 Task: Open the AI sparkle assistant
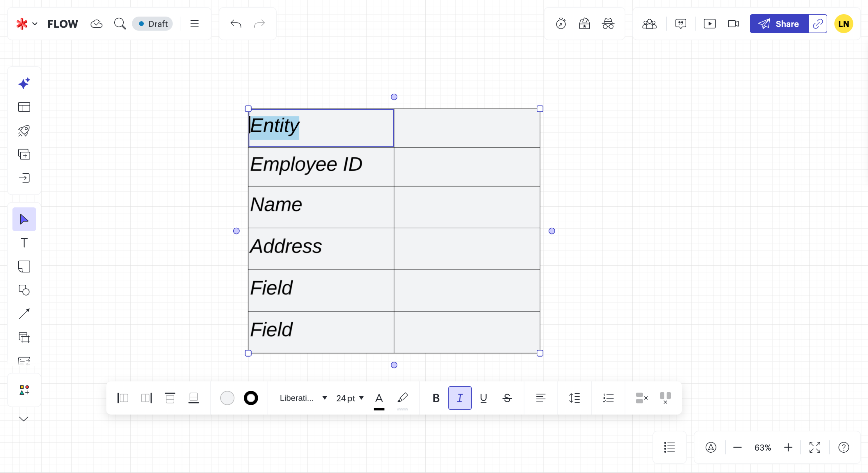24,83
